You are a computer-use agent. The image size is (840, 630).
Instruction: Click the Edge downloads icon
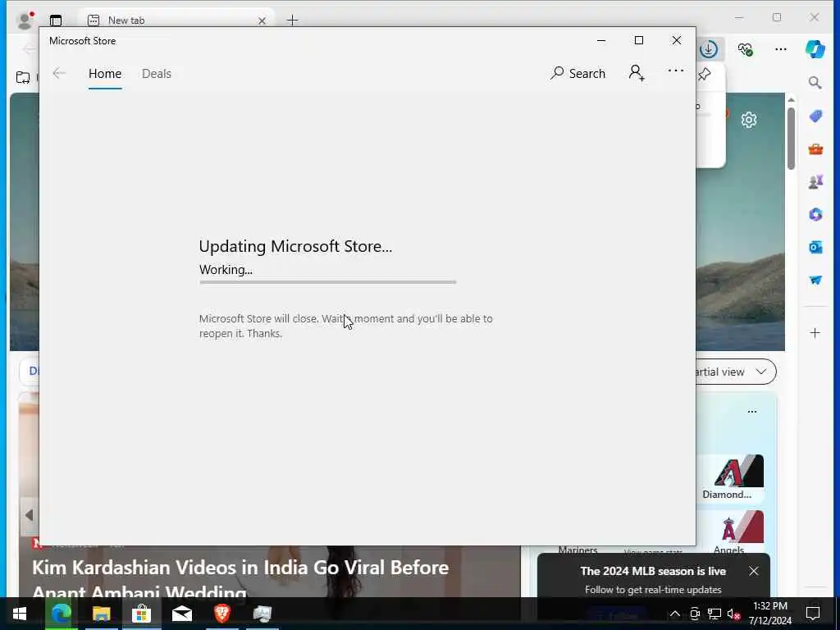pyautogui.click(x=708, y=49)
